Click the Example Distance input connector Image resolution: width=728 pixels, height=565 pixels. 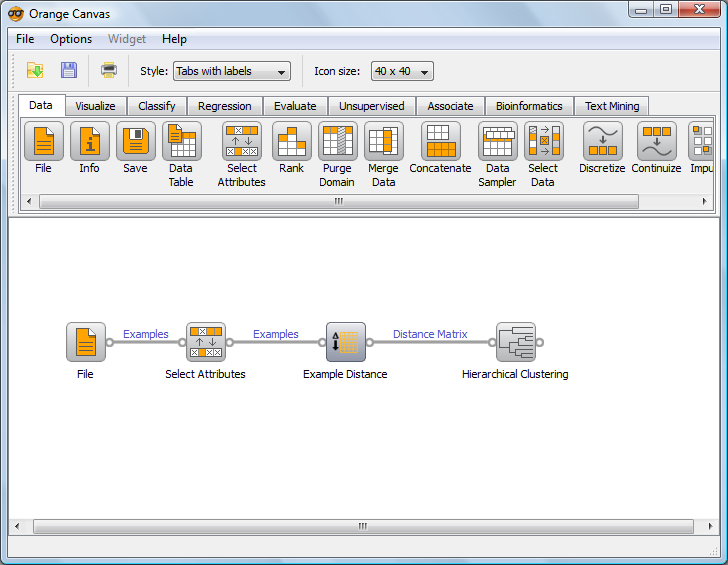(322, 343)
